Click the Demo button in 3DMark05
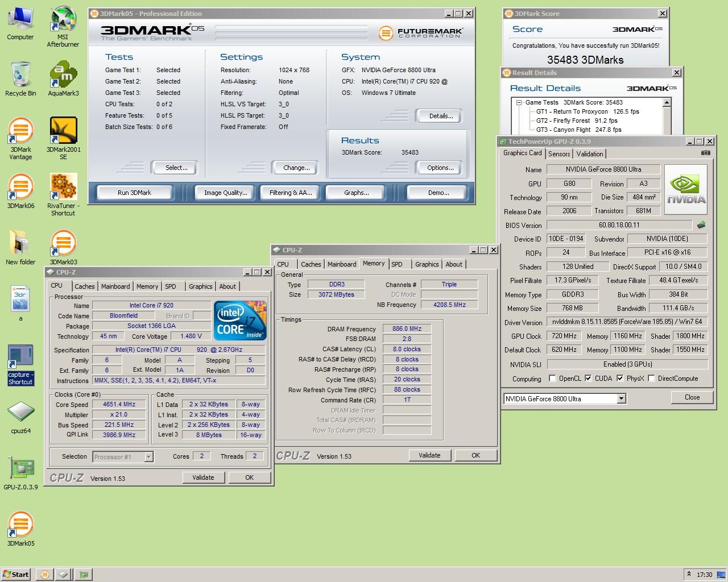Viewport: 728px width, 582px height. (439, 193)
